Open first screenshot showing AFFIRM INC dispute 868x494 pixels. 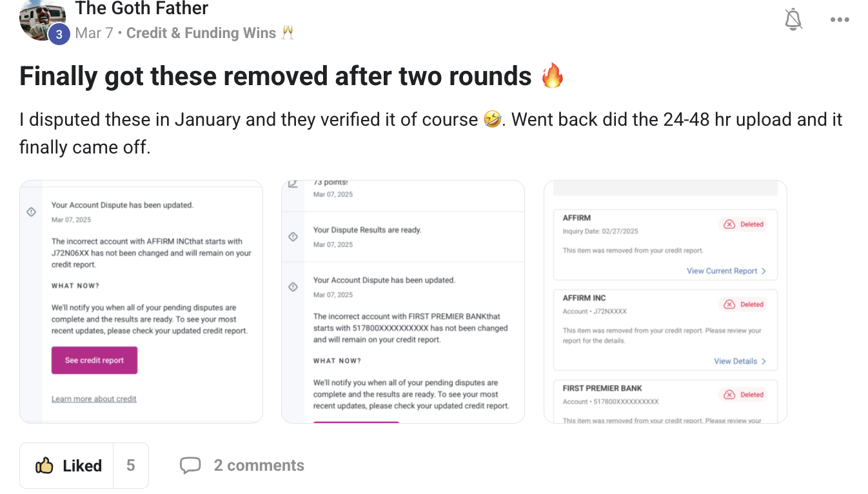(141, 302)
